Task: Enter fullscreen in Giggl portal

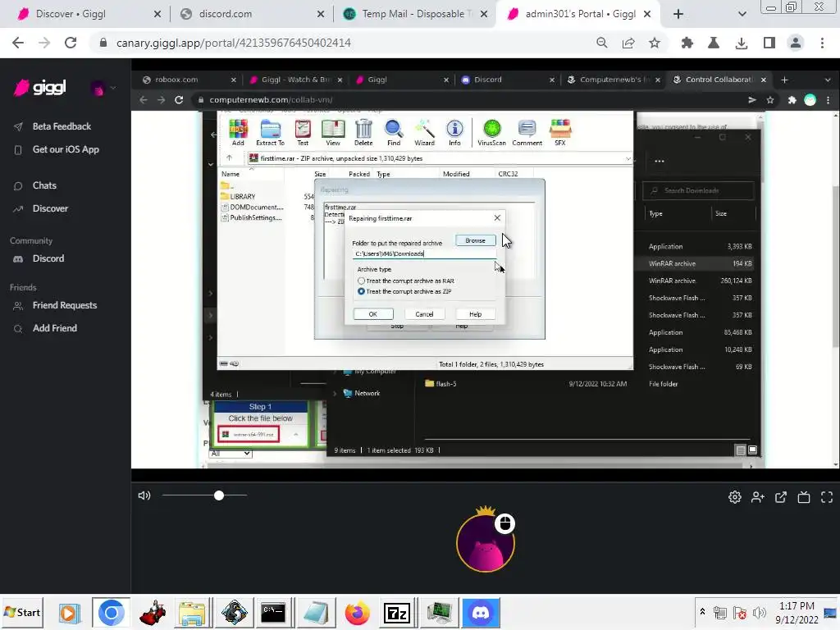Action: click(x=827, y=497)
